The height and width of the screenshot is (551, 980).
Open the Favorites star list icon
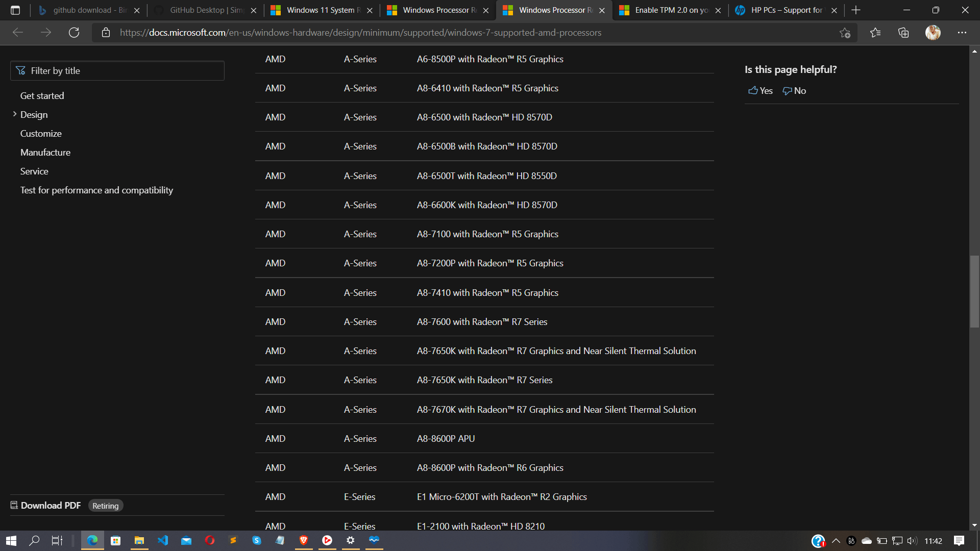[x=875, y=33]
